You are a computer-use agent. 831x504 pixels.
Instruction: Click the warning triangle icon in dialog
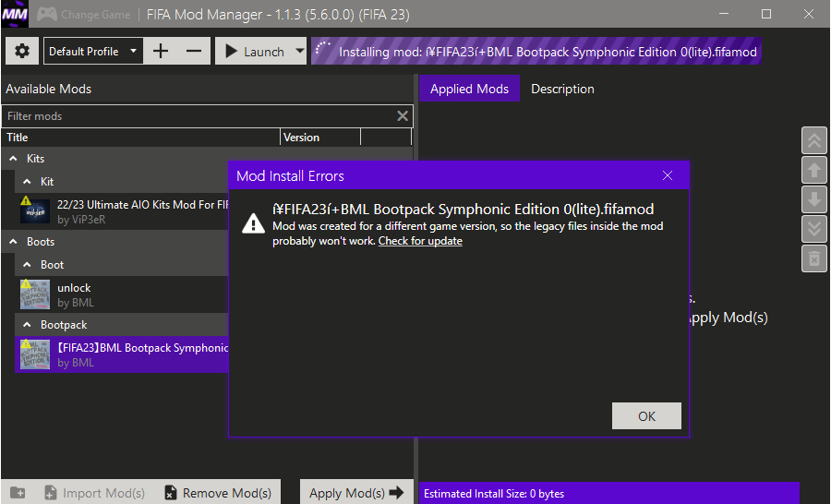pyautogui.click(x=253, y=223)
